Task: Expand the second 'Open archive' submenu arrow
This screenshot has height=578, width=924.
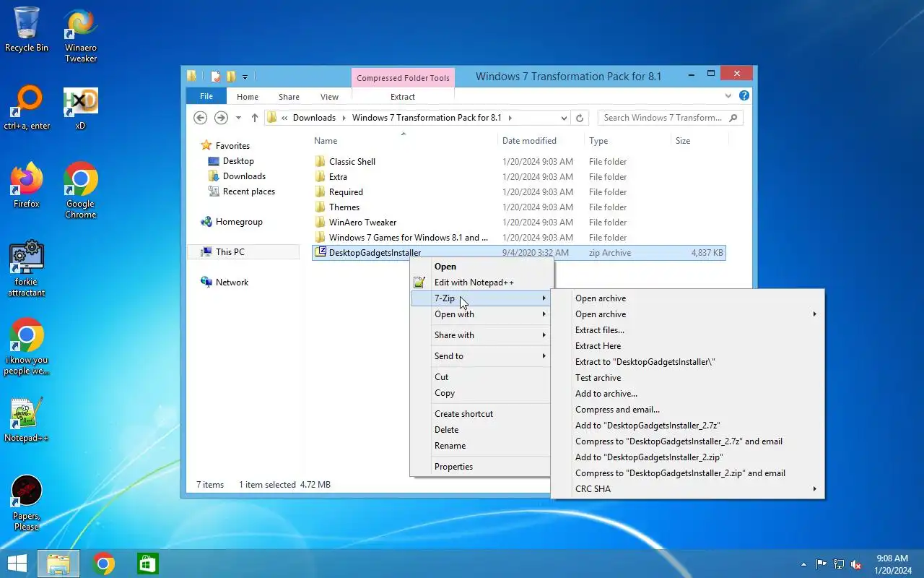Action: tap(814, 314)
